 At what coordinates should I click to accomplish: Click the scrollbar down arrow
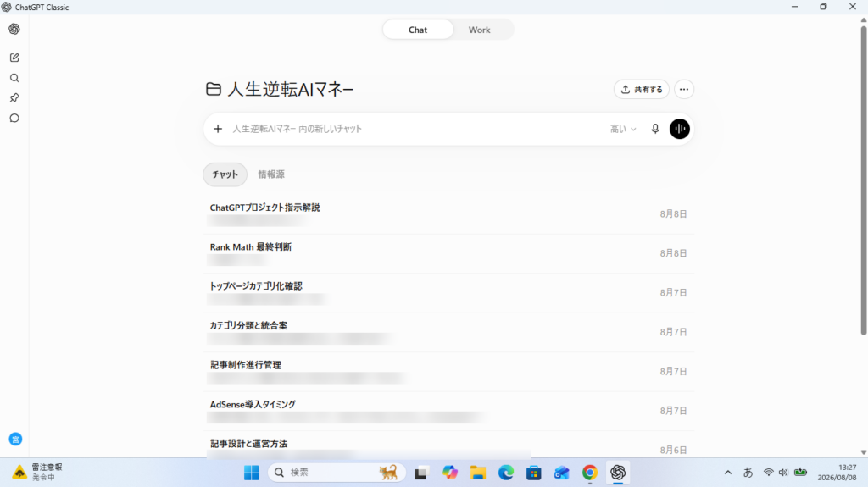click(864, 452)
